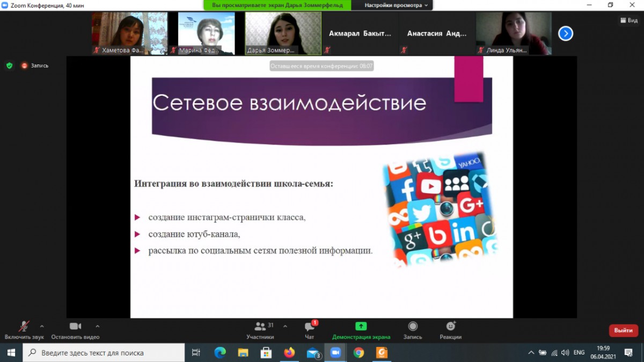This screenshot has height=362, width=644.
Task: Switch layout using Вид button
Action: coord(628,20)
